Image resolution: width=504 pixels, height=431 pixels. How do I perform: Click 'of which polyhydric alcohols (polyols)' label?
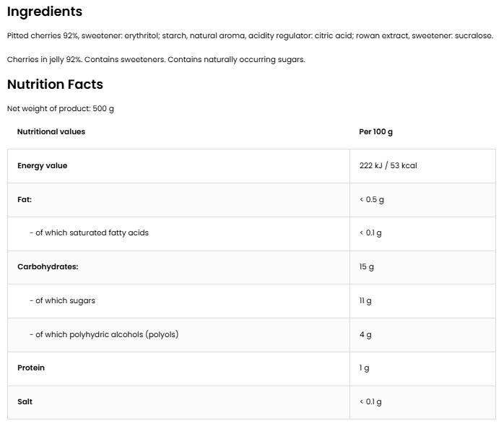[x=104, y=334]
